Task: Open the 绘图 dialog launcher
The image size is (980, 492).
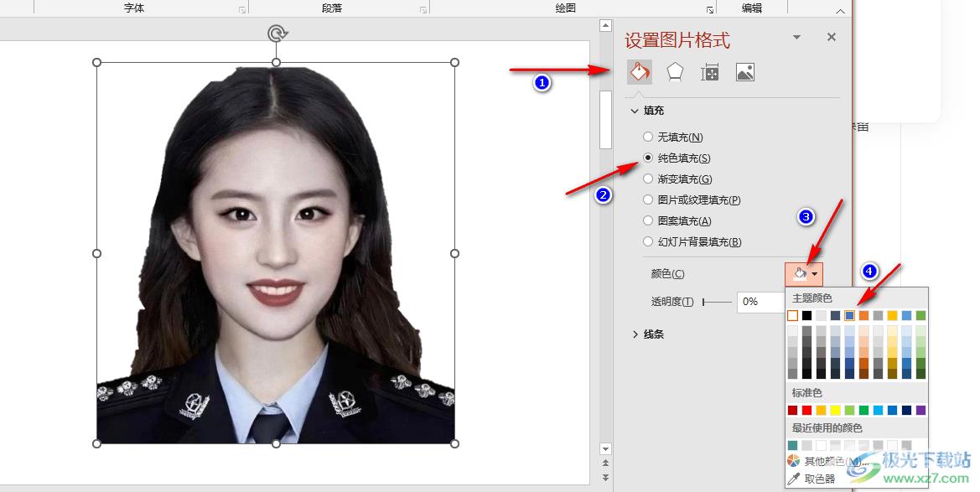Action: click(710, 10)
